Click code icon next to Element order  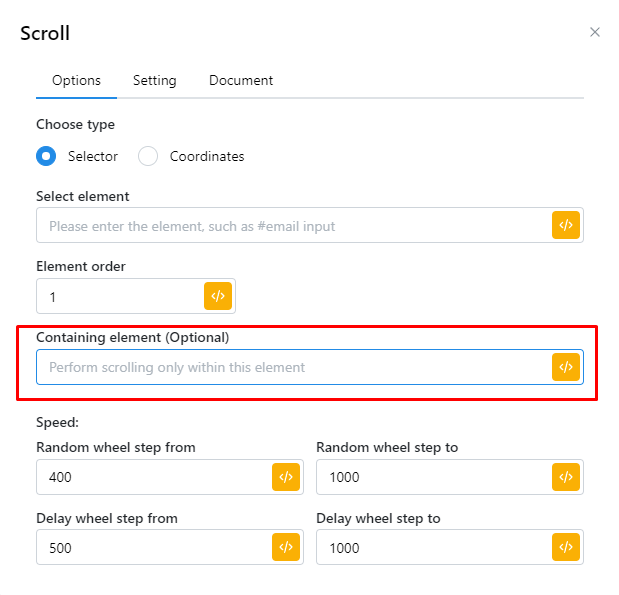coord(218,296)
